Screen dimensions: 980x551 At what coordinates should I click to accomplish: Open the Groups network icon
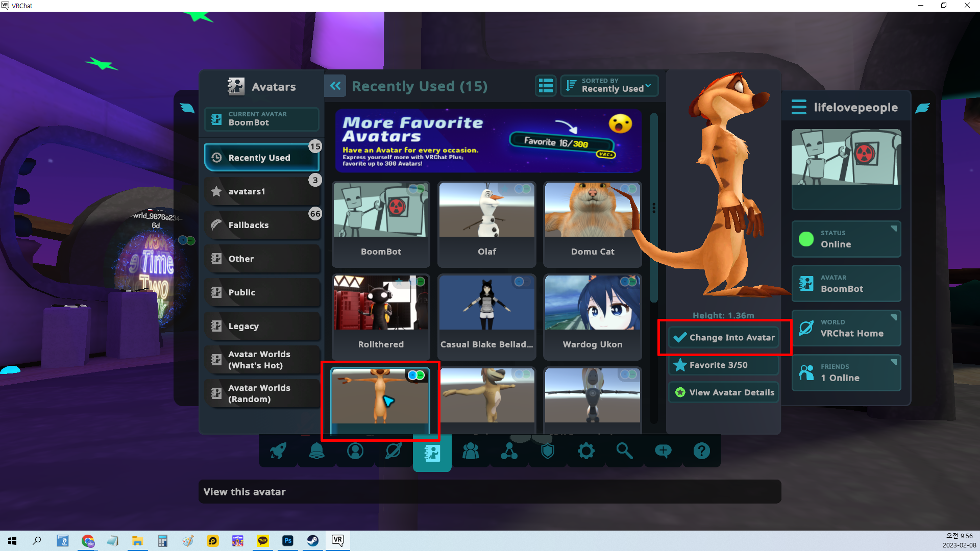[509, 451]
